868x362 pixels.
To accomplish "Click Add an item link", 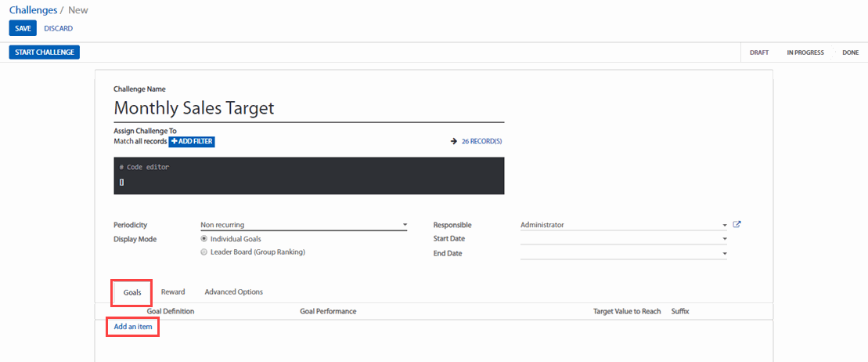I will [x=133, y=326].
